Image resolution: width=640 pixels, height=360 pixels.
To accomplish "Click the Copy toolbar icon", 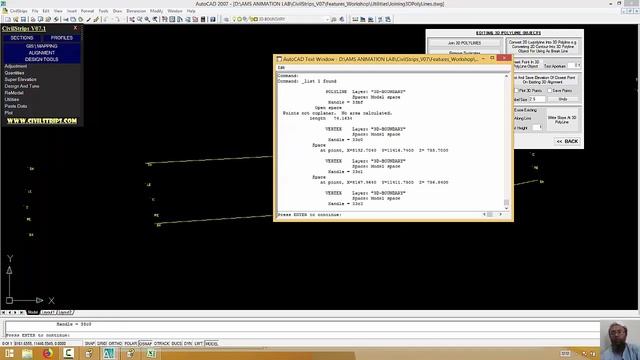I will click(73, 19).
